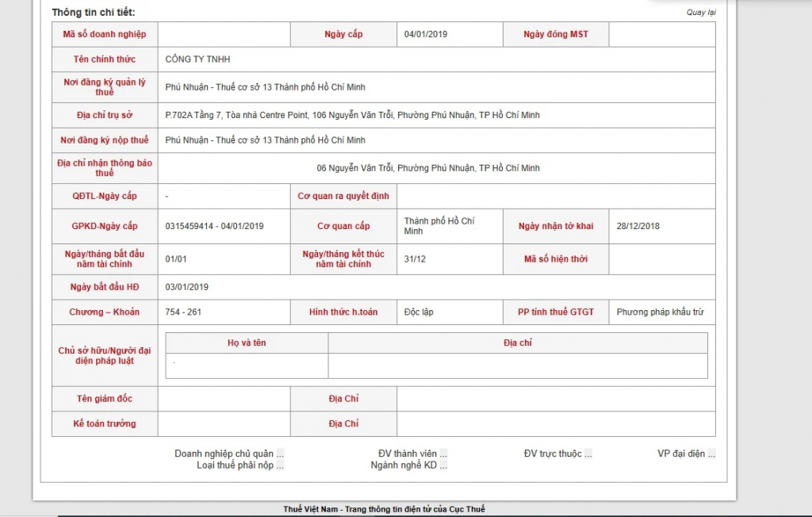Click the 'Ngày cấp' value 04/01/2019
812x517 pixels.
click(x=425, y=34)
